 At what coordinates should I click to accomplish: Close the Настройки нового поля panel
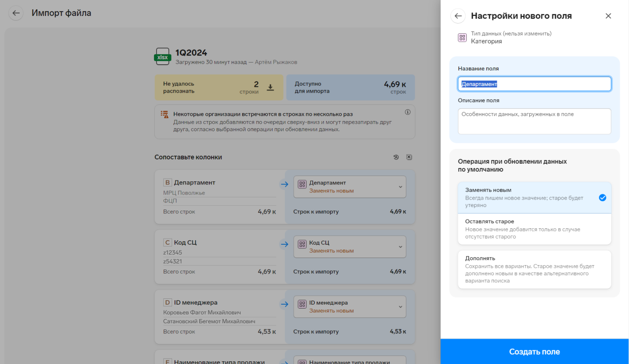[608, 16]
